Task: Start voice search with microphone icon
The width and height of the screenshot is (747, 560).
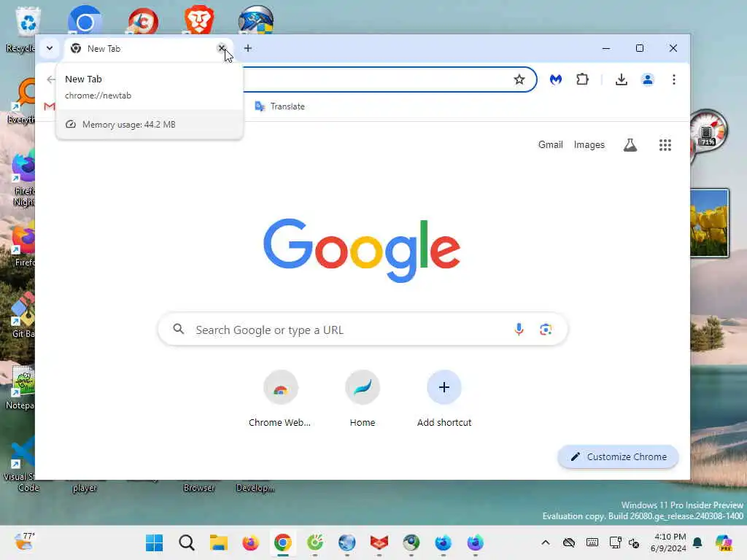Action: 519,329
